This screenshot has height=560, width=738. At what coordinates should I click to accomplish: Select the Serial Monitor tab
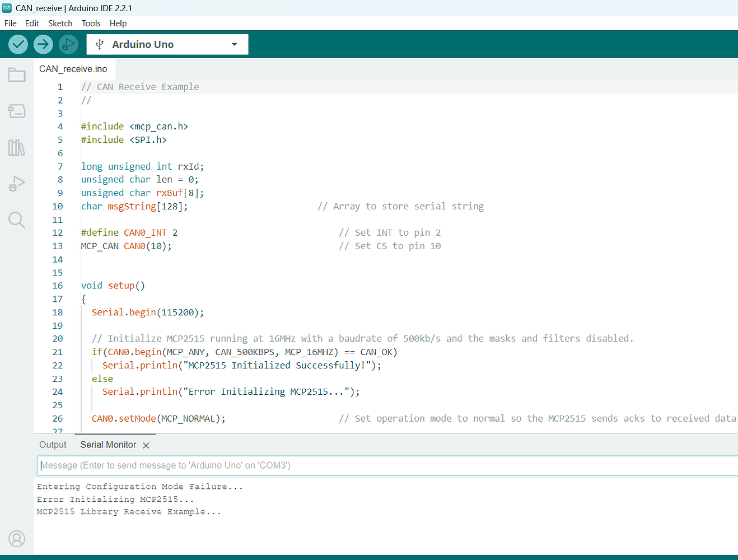[108, 445]
